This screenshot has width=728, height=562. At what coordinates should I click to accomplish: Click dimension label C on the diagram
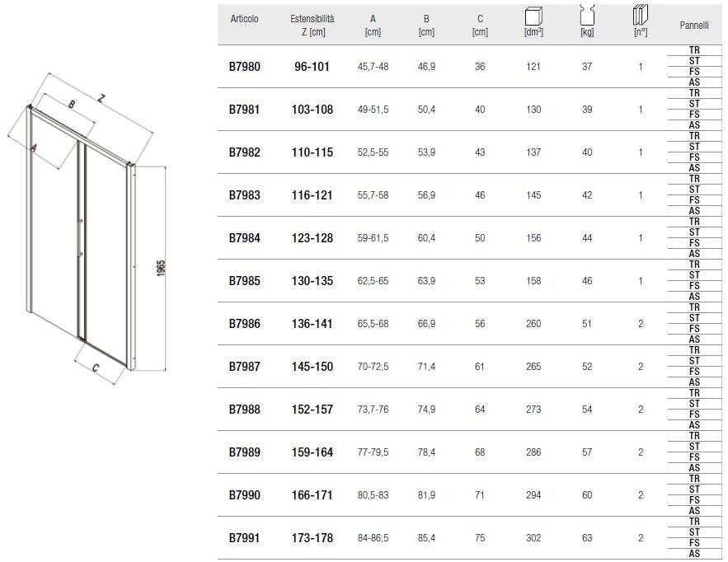click(96, 369)
